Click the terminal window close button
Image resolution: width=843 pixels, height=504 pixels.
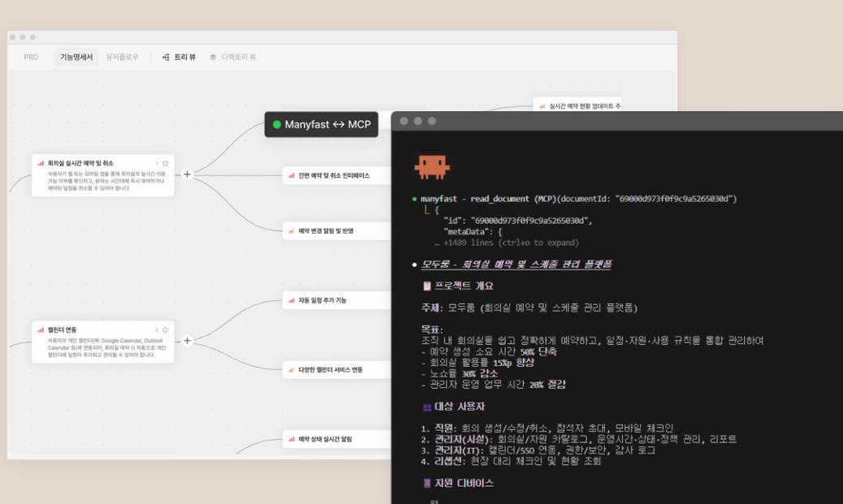[x=404, y=122]
